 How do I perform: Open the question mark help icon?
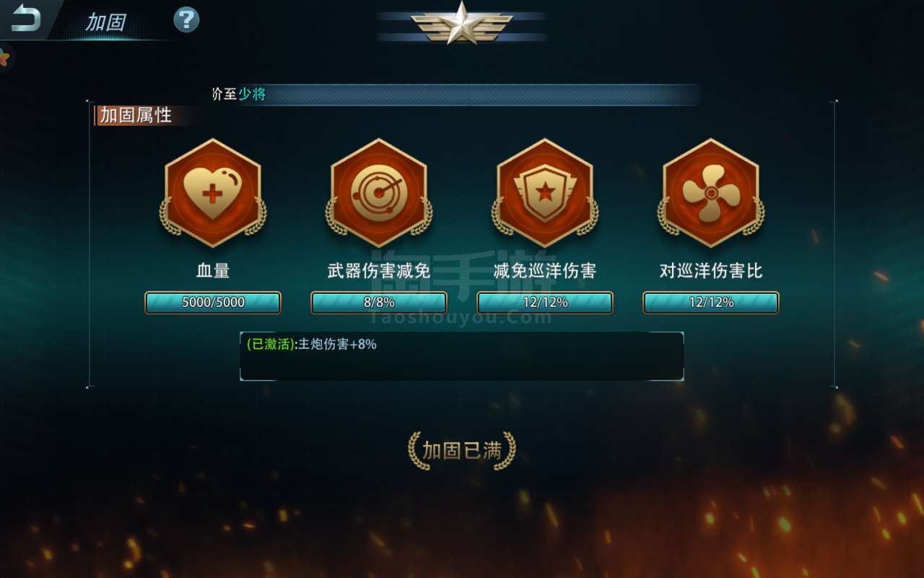click(186, 20)
